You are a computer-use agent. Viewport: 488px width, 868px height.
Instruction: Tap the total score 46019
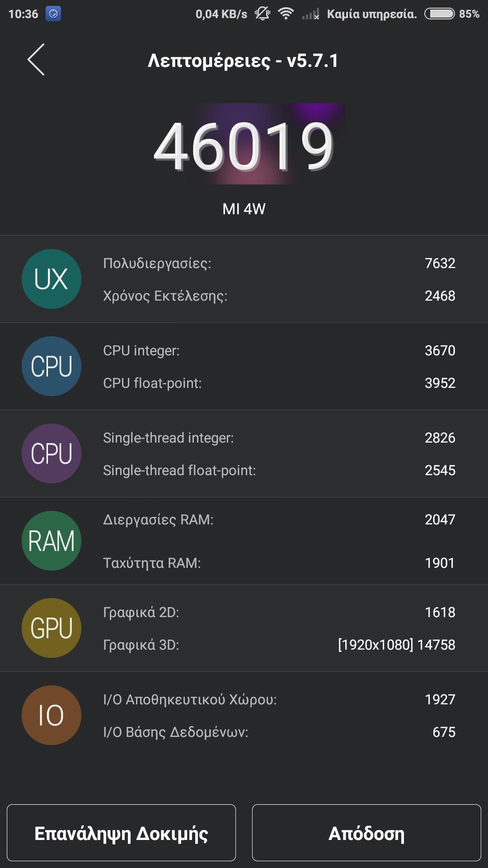[x=244, y=146]
